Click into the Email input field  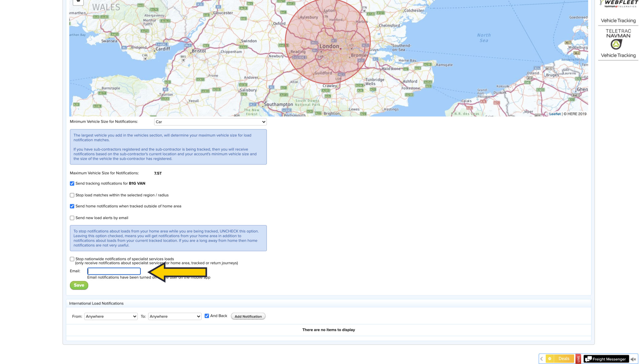[x=114, y=271]
